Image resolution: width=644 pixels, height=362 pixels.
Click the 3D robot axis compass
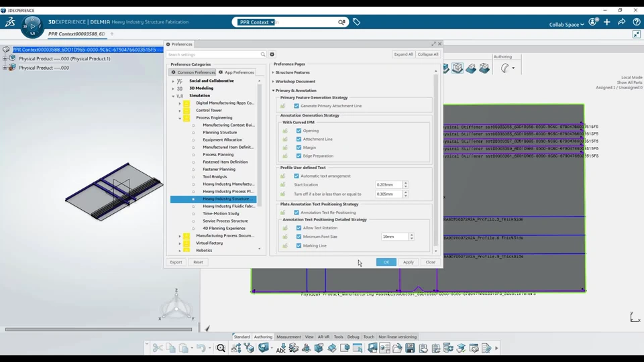[x=176, y=306]
